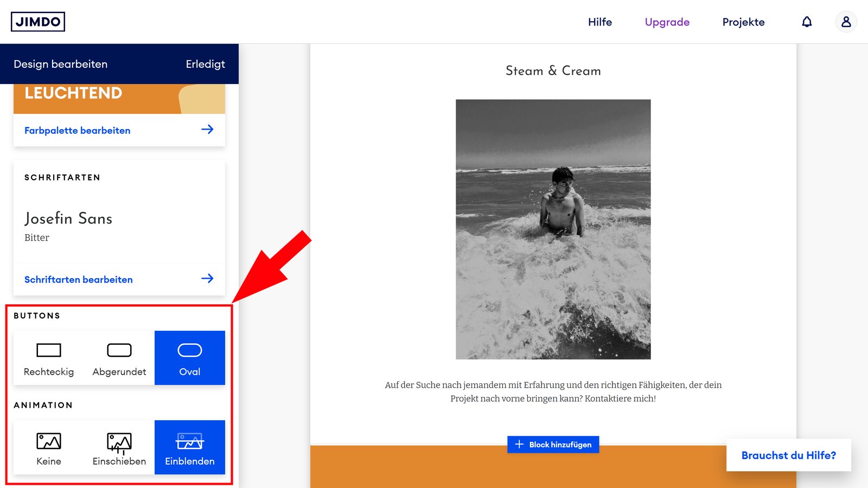
Task: Switch animation setting to Keine
Action: pos(48,447)
